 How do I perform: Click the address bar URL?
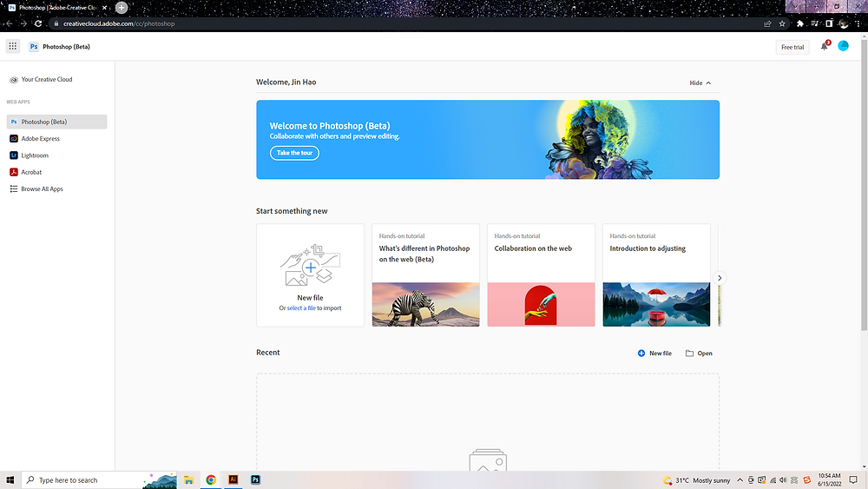pyautogui.click(x=119, y=23)
